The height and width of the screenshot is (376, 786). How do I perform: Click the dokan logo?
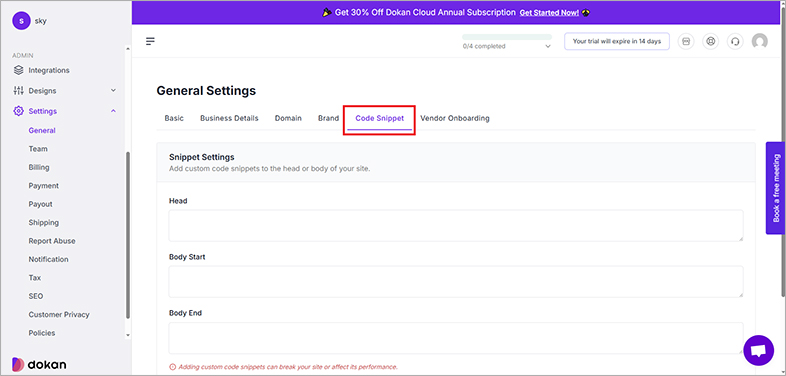(39, 364)
